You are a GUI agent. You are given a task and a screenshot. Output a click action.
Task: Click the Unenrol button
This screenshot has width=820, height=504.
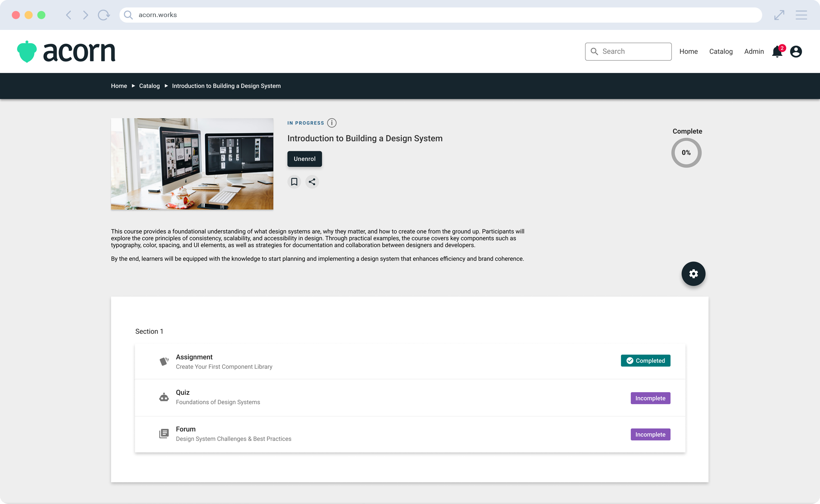tap(305, 159)
